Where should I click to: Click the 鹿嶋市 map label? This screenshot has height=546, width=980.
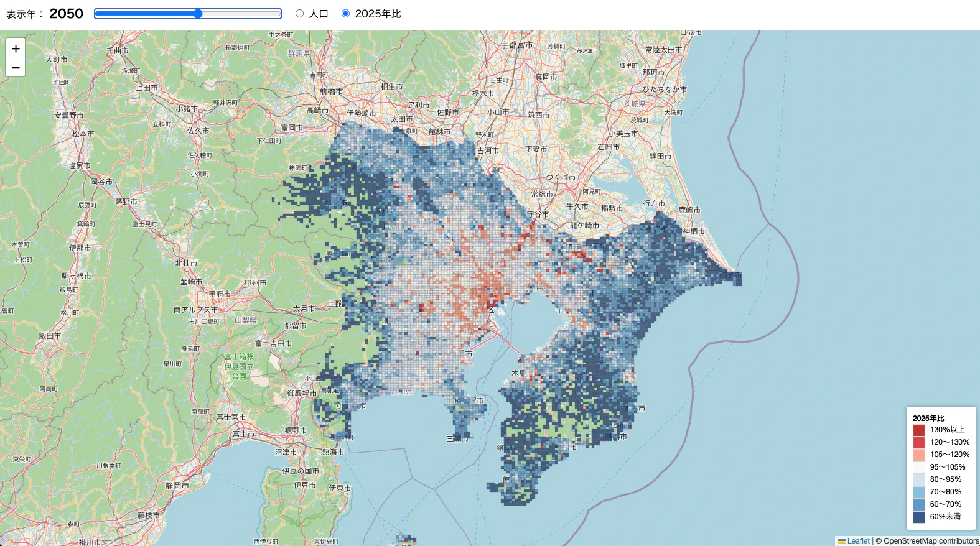coord(689,210)
